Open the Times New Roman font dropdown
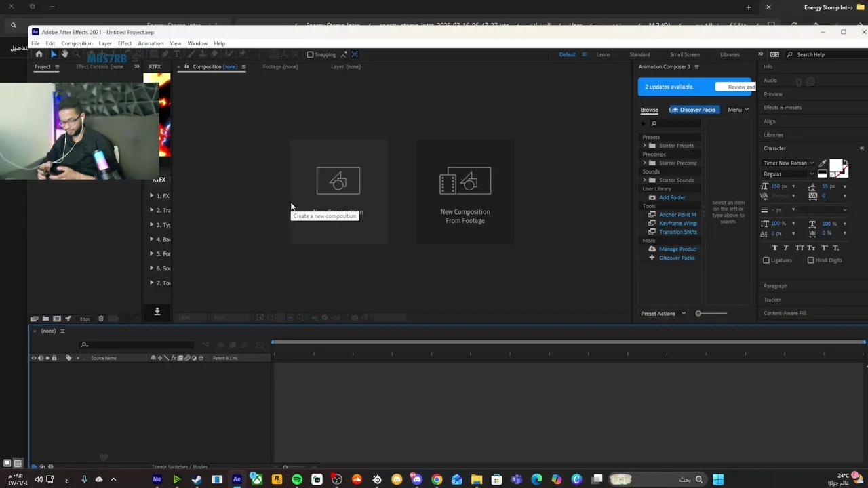This screenshot has height=488, width=868. pos(788,163)
